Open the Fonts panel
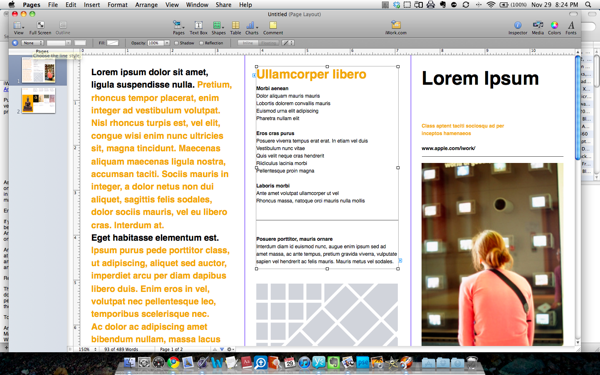Viewport: 600px width, 375px height. 571,28
